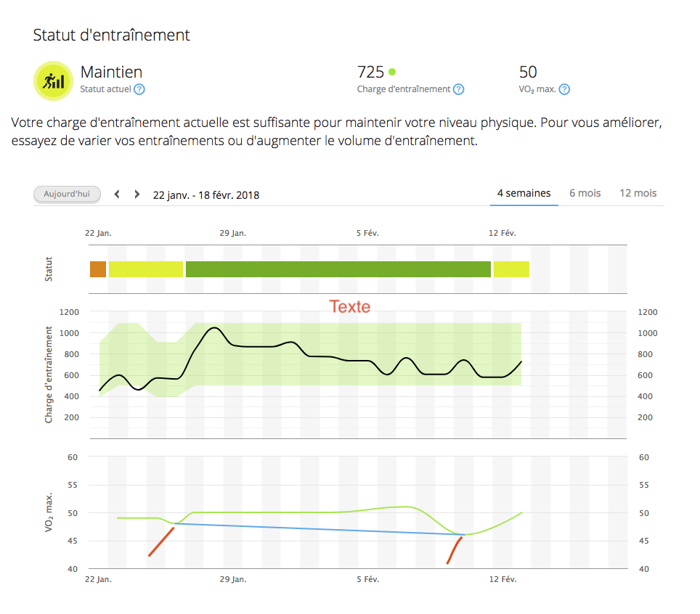Go to previous date range arrow
The image size is (700, 614).
[x=117, y=195]
